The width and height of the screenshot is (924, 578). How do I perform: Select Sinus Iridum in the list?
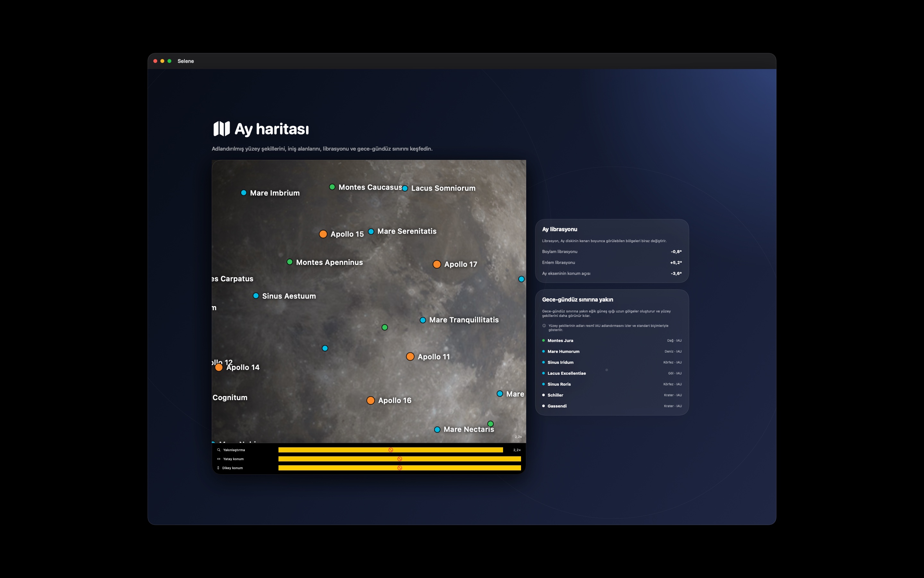pos(612,363)
